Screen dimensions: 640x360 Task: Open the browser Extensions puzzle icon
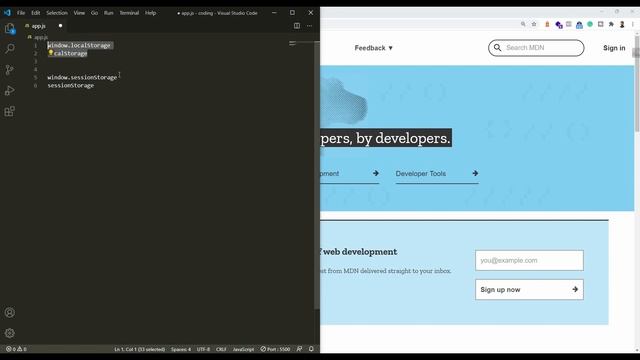click(x=611, y=24)
